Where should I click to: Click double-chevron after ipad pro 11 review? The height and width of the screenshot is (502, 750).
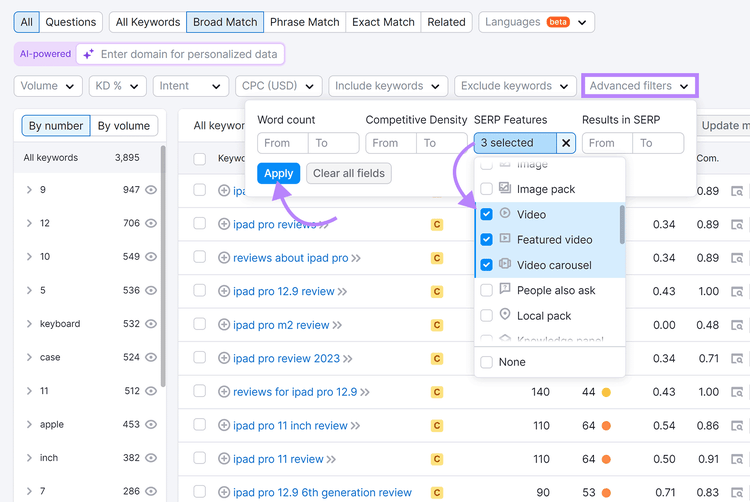[x=331, y=459]
